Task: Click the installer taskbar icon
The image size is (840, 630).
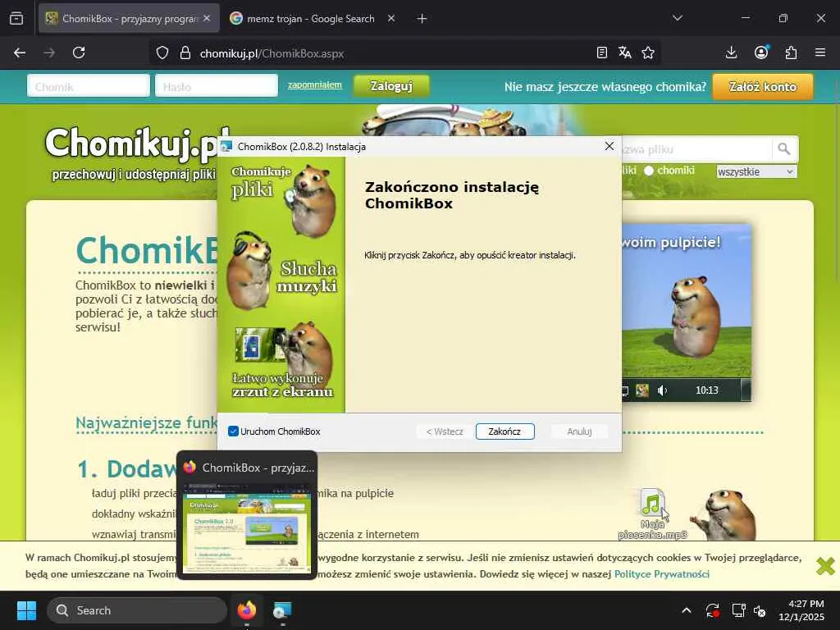Action: [282, 610]
